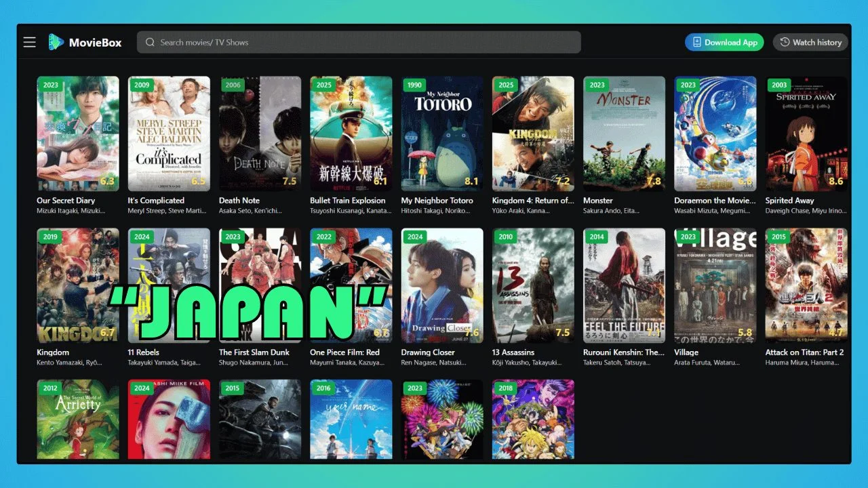Click cast text Daveigh Chase, Miyu Irino...

coord(806,211)
